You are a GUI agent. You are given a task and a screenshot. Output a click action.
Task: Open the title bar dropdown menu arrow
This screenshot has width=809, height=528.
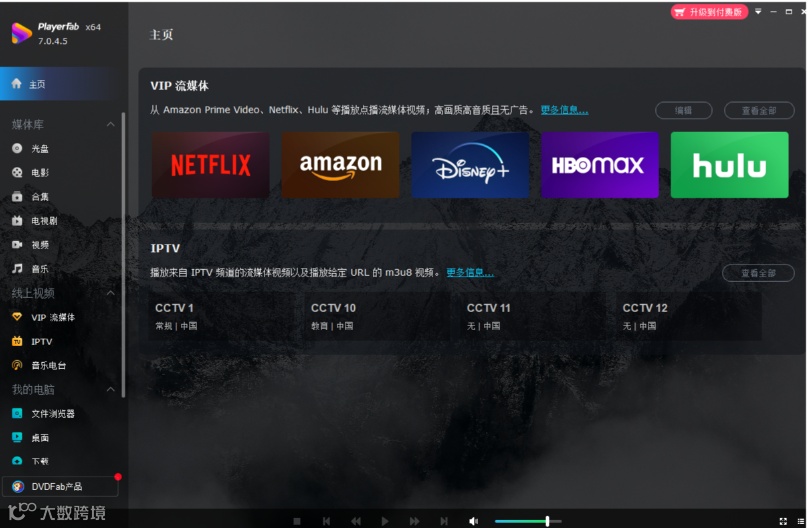[758, 11]
